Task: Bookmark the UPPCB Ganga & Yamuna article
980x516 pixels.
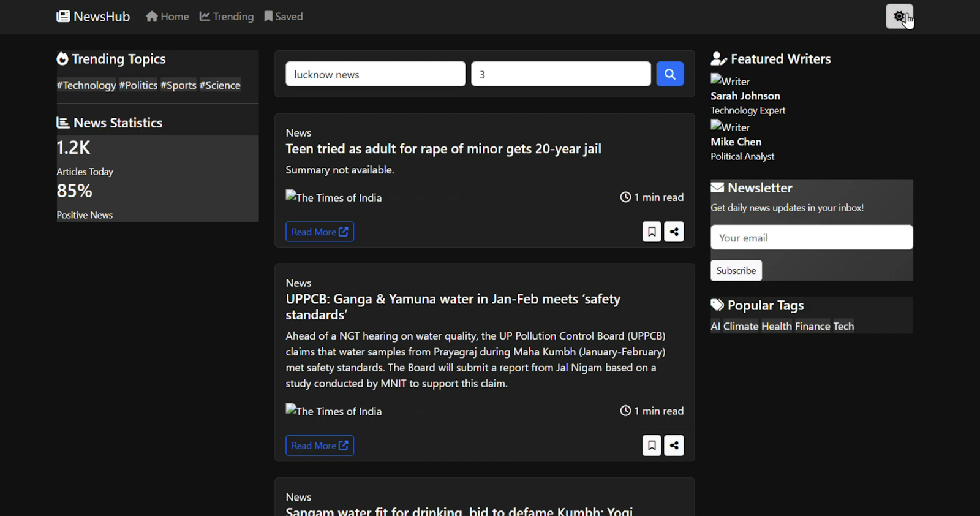Action: tap(651, 446)
